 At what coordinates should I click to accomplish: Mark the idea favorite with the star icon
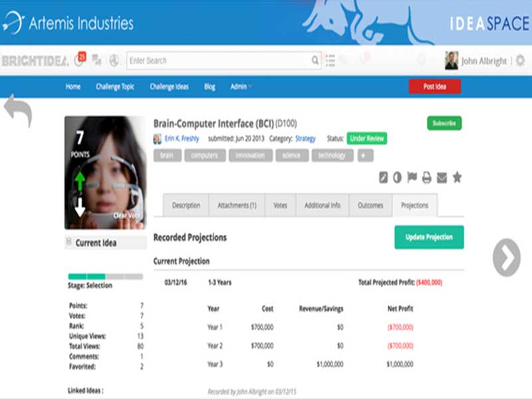click(457, 178)
